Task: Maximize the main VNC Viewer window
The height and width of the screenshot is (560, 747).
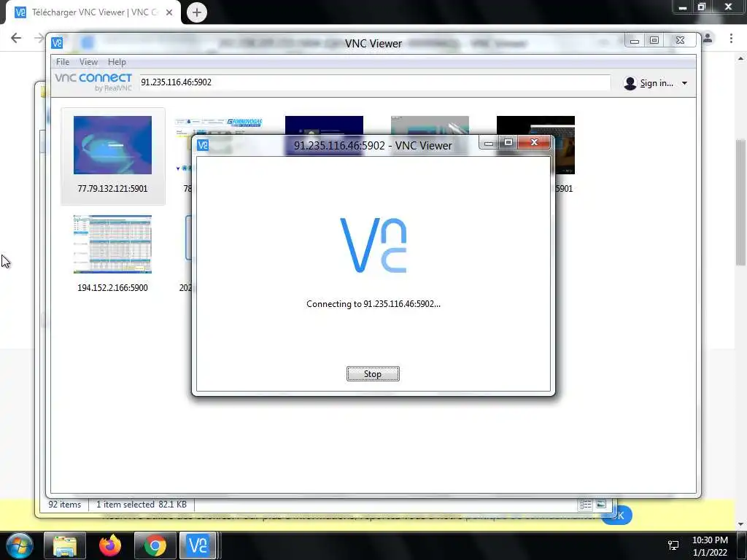Action: 654,41
